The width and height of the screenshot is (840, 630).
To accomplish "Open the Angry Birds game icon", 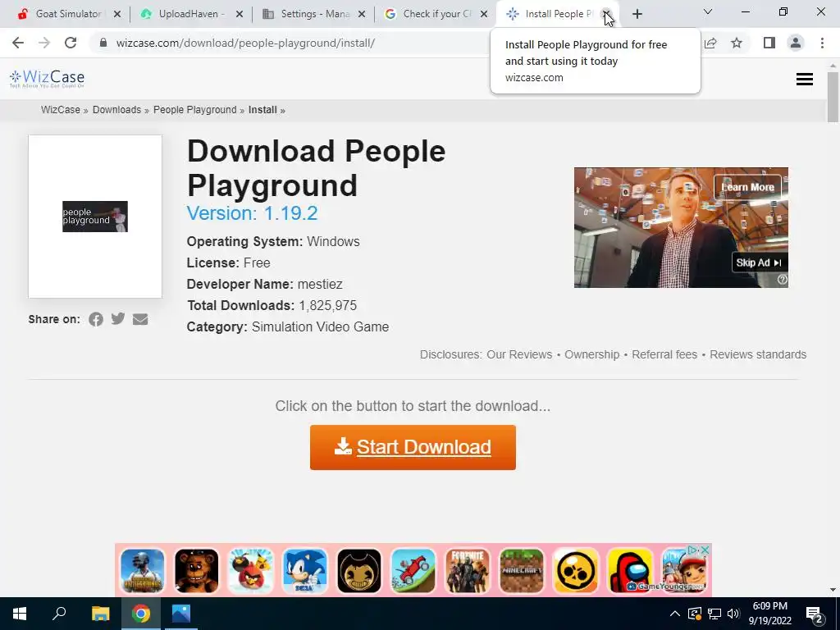I will click(x=251, y=571).
